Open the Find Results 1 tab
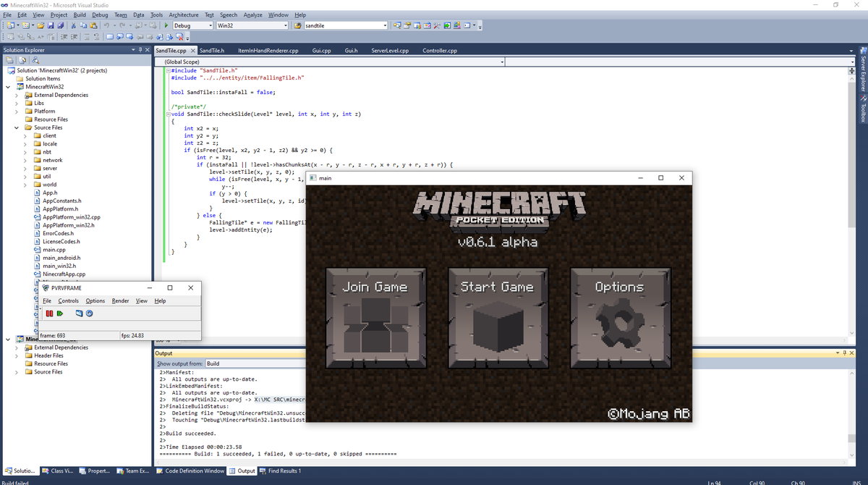The height and width of the screenshot is (485, 868). [x=280, y=471]
